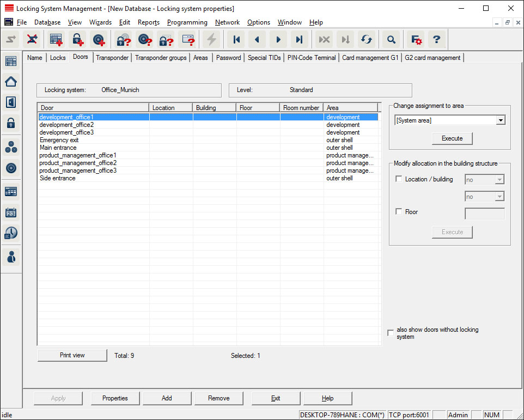Open the person icon in left sidebar
Screen dimensions: 524x420
pyautogui.click(x=11, y=256)
